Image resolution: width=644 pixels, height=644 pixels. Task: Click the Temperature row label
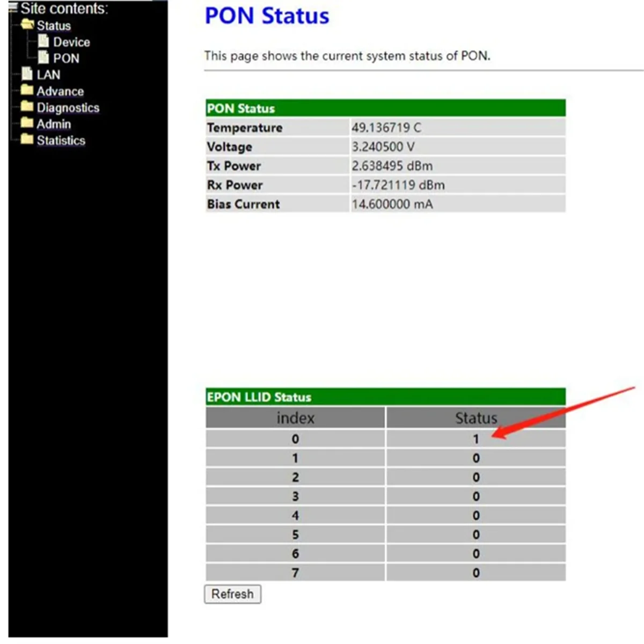(245, 128)
